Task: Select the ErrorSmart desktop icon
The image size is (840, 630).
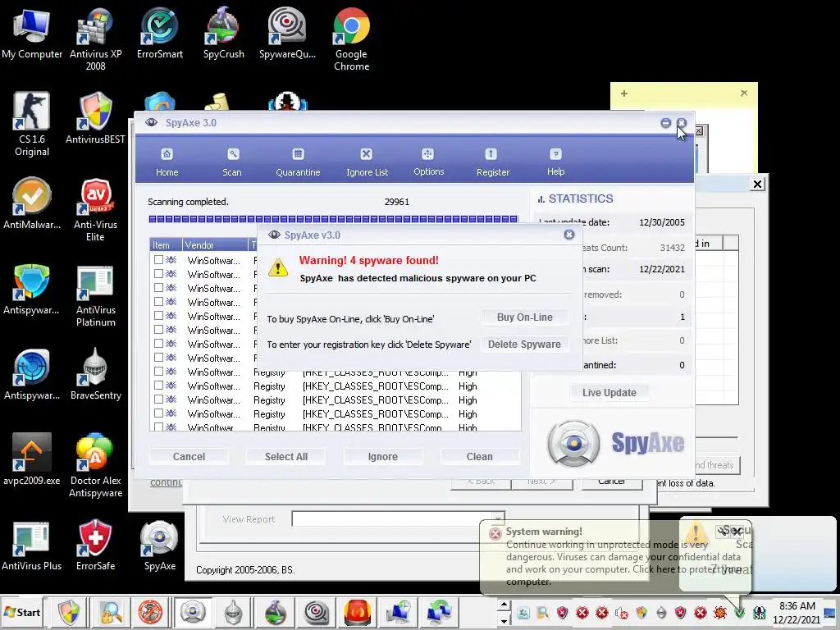Action: (160, 34)
